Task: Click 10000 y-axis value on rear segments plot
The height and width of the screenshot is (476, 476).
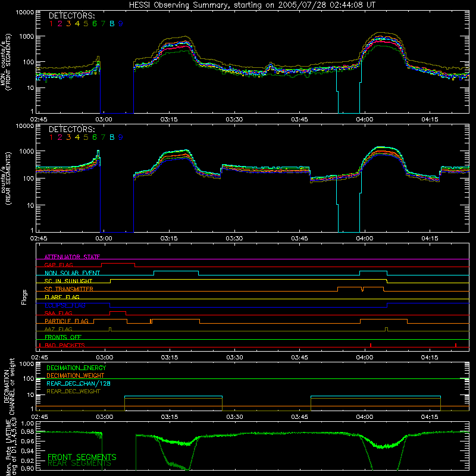Action: click(25, 126)
